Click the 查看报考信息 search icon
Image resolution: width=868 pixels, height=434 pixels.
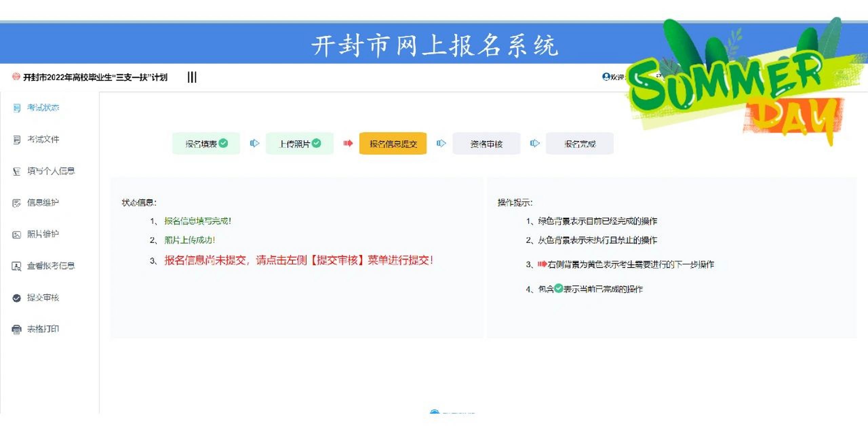coord(16,266)
